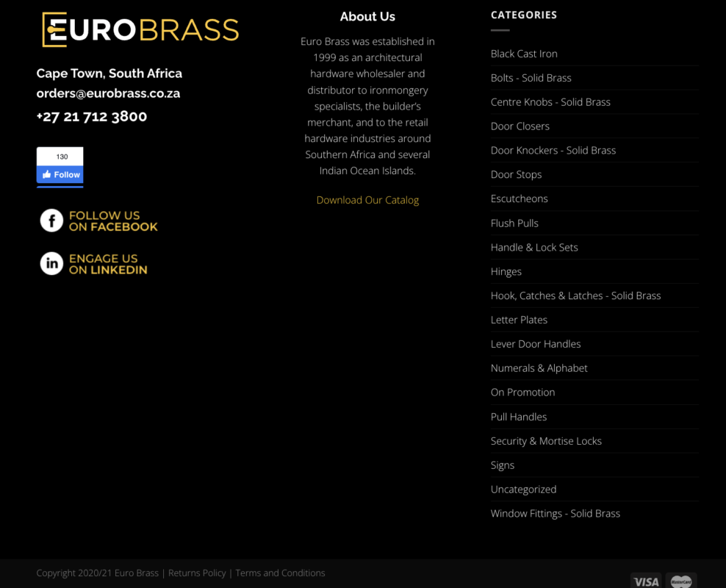The width and height of the screenshot is (726, 588).
Task: Browse the Door Closers category
Action: (520, 126)
